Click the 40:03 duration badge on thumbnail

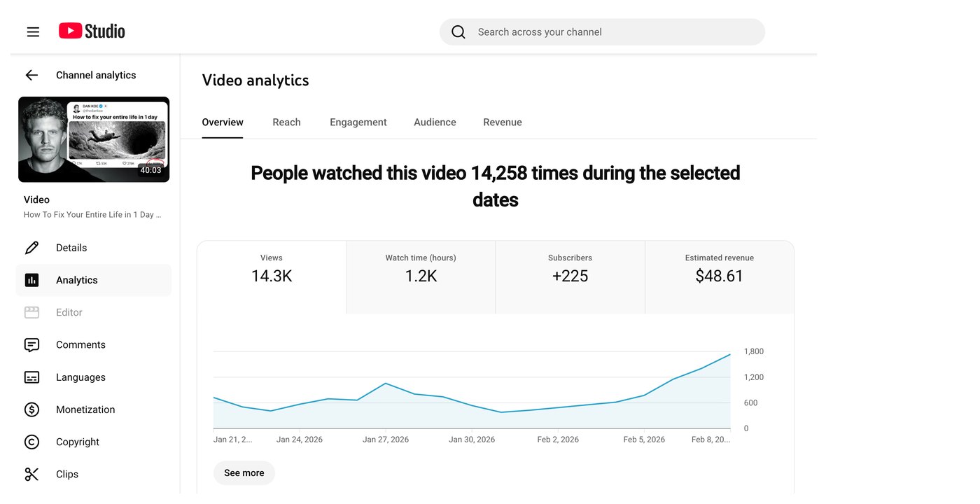tap(150, 170)
